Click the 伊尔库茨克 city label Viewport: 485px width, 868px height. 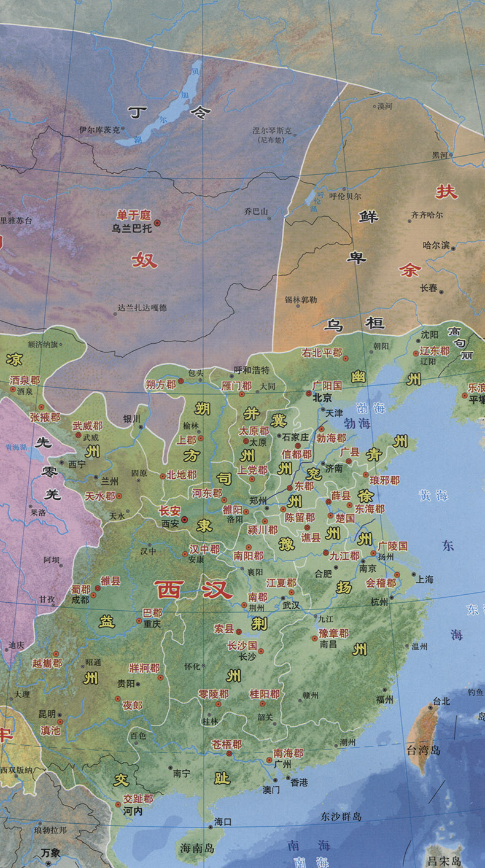tap(99, 130)
